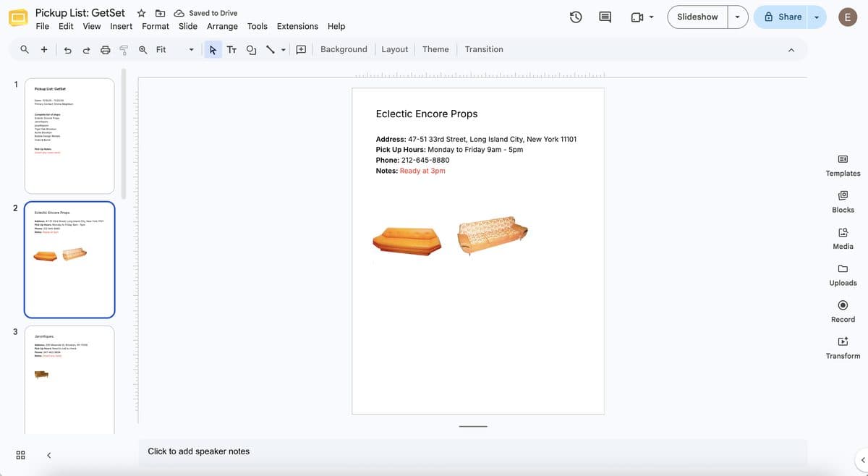Screen dimensions: 868x476
Task: Print the presentation using printer icon
Action: (106, 49)
